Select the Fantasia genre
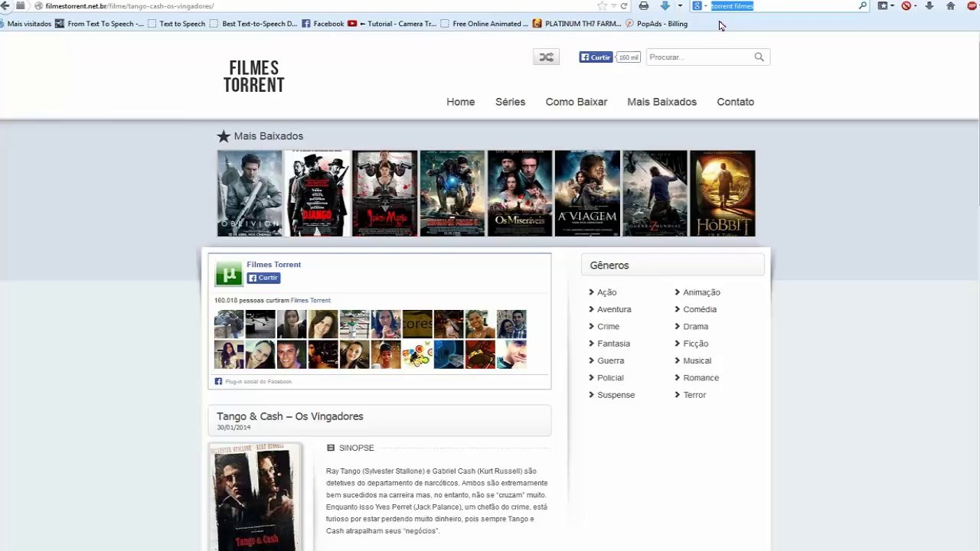980x551 pixels. [613, 344]
